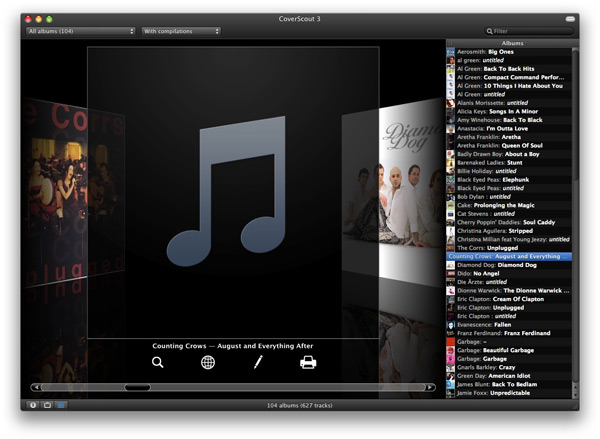Click the info button in bottom bar
The image size is (600, 439).
click(x=32, y=405)
